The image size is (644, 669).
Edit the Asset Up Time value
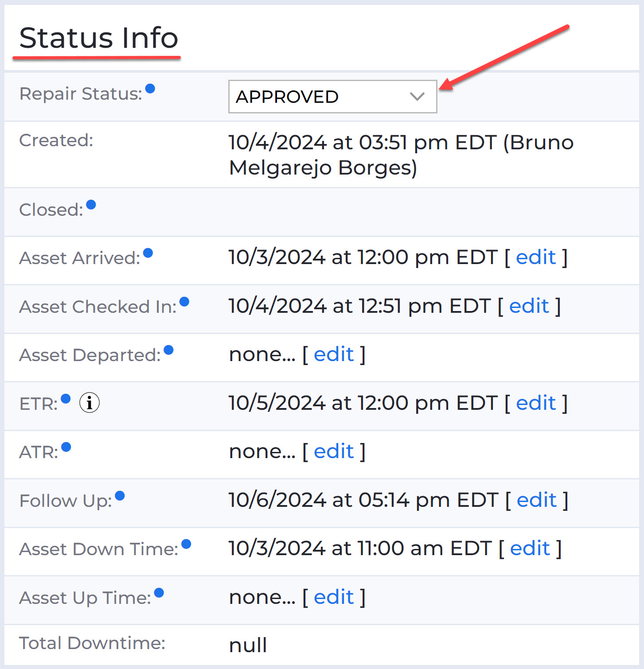pyautogui.click(x=334, y=597)
